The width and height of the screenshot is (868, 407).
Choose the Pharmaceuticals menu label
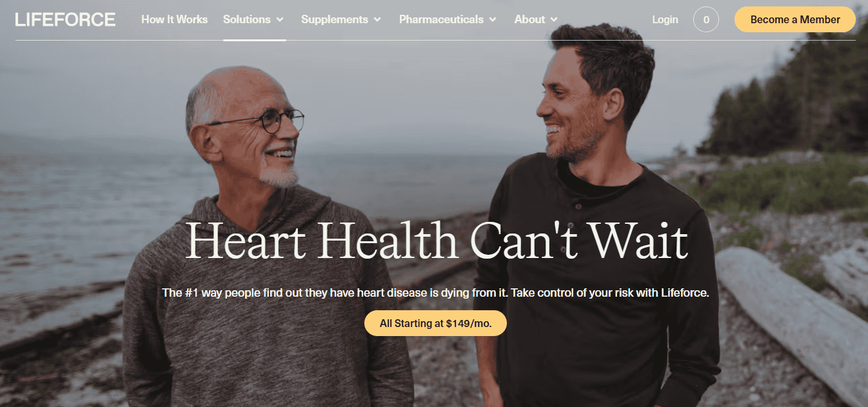[441, 19]
